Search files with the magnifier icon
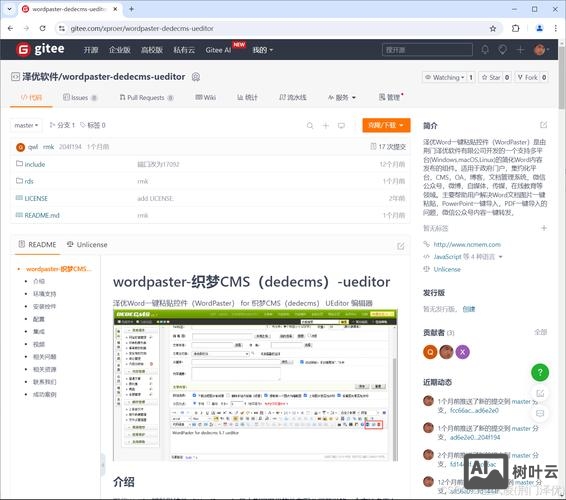 [x=310, y=126]
